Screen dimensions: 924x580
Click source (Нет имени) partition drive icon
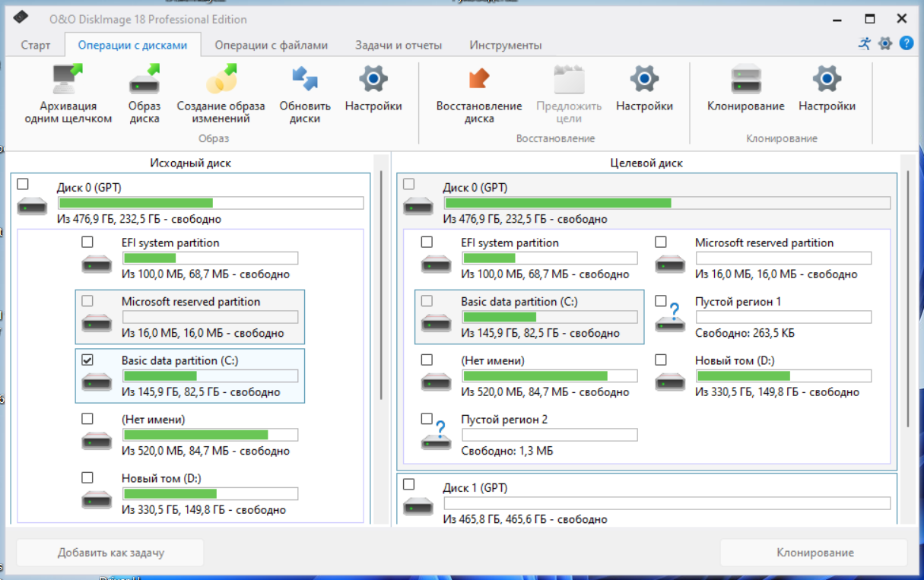(97, 442)
